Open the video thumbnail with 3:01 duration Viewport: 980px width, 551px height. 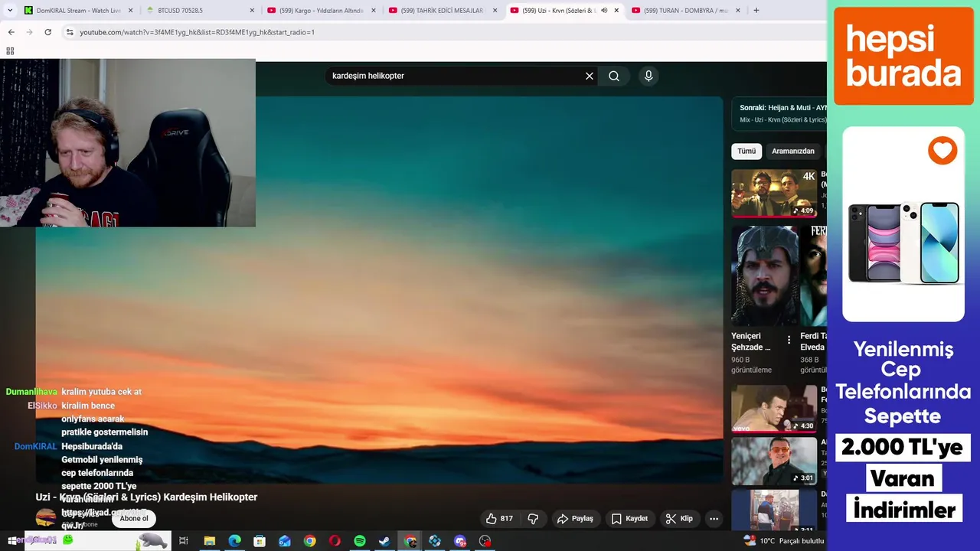(x=774, y=461)
